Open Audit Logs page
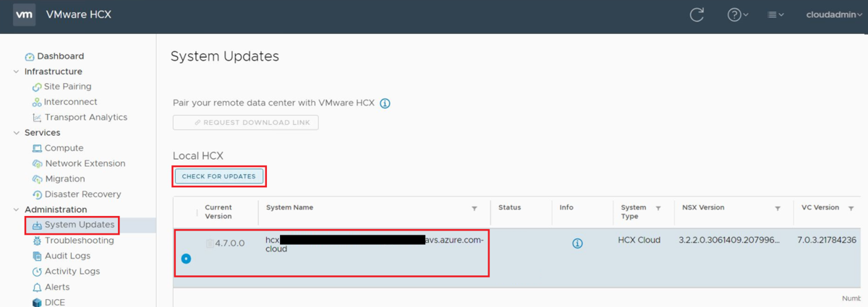Screen dimensions: 868x307 [x=67, y=256]
